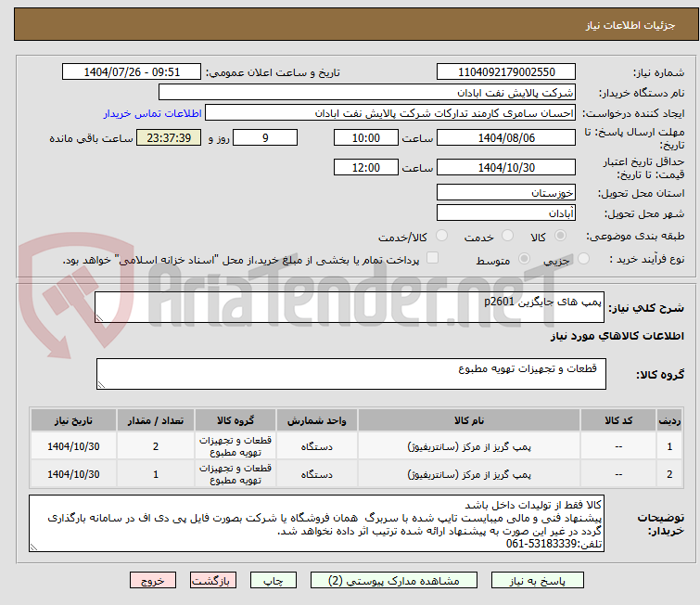Click the remaining time countdown 23:37:39
This screenshot has height=605, width=700.
(x=169, y=137)
